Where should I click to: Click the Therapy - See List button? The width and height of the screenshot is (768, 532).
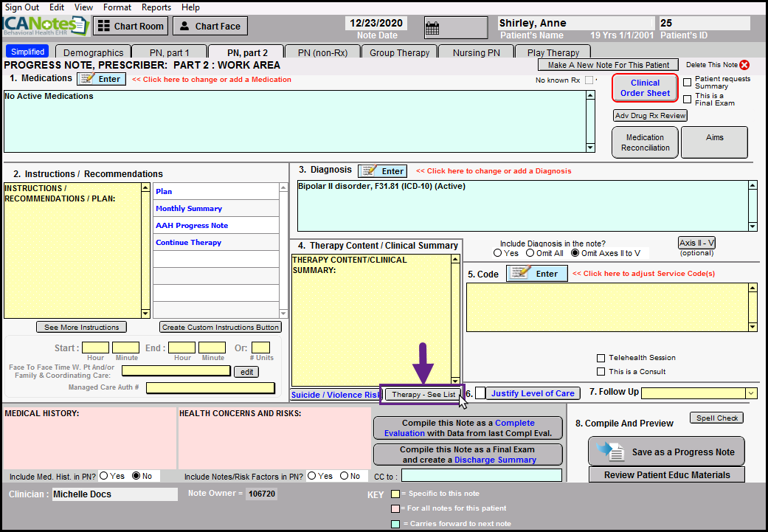423,395
